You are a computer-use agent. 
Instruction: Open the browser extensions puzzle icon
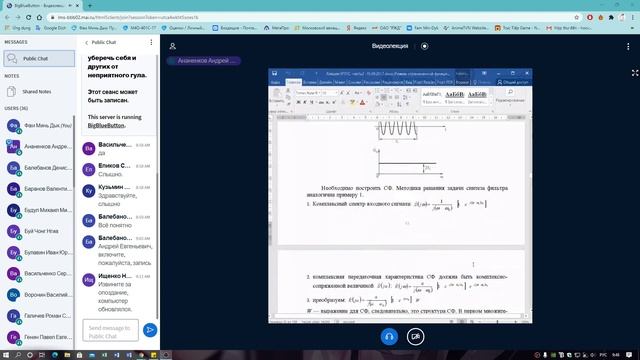coord(611,18)
